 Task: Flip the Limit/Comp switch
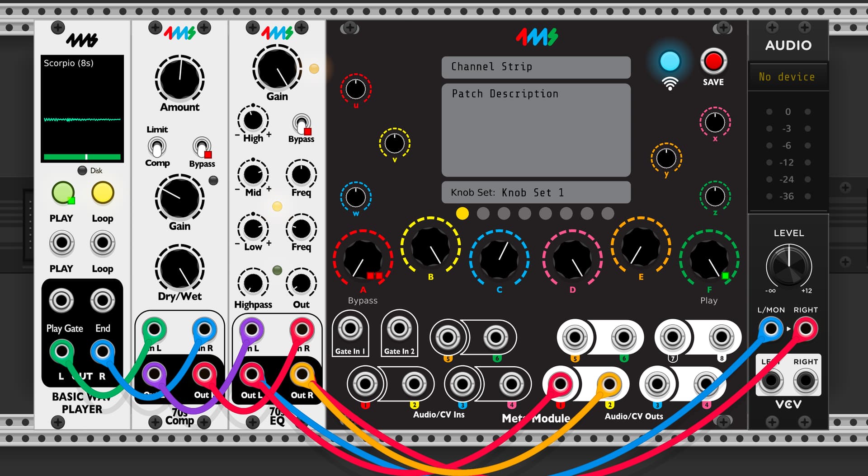pos(157,147)
